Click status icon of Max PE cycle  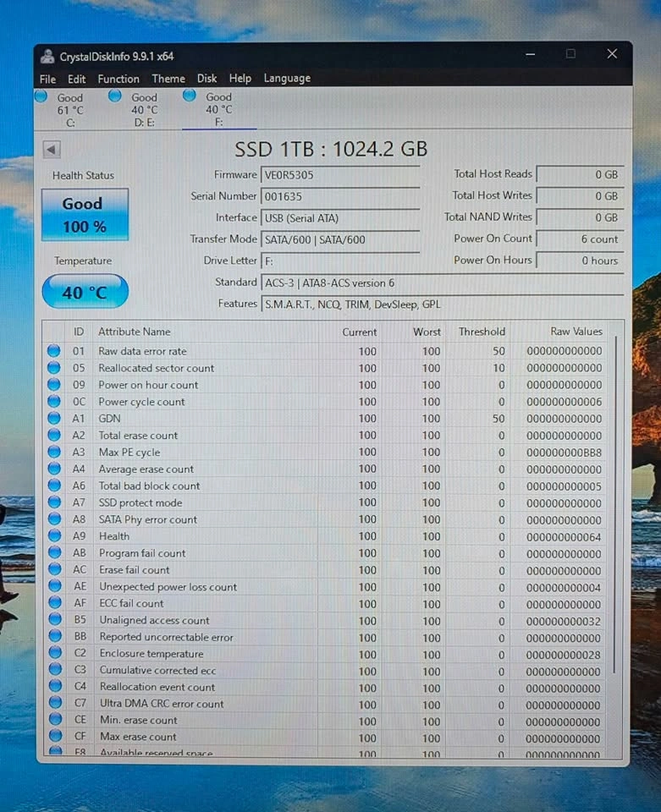click(54, 452)
